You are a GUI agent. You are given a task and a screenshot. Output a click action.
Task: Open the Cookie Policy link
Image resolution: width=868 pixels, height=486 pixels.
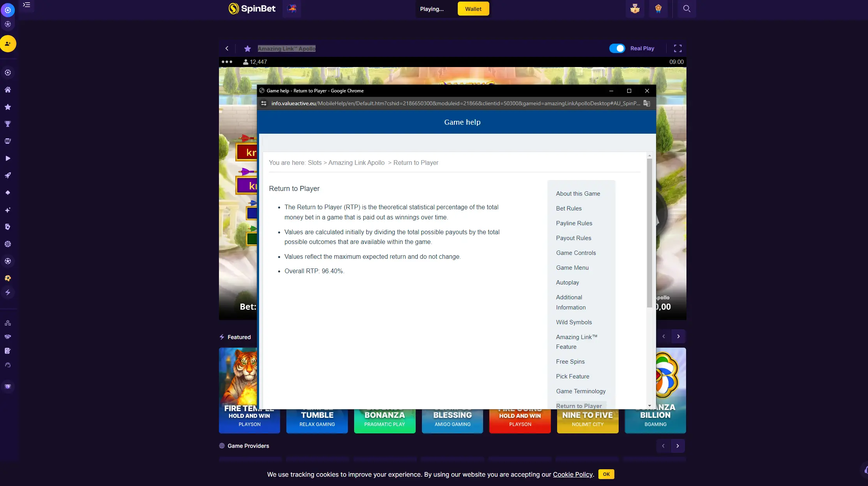[573, 475]
